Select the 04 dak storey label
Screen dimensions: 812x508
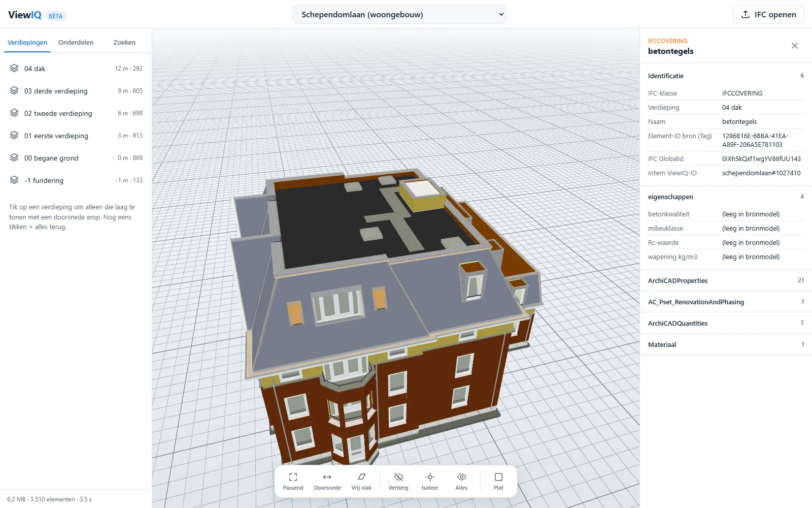click(x=35, y=69)
